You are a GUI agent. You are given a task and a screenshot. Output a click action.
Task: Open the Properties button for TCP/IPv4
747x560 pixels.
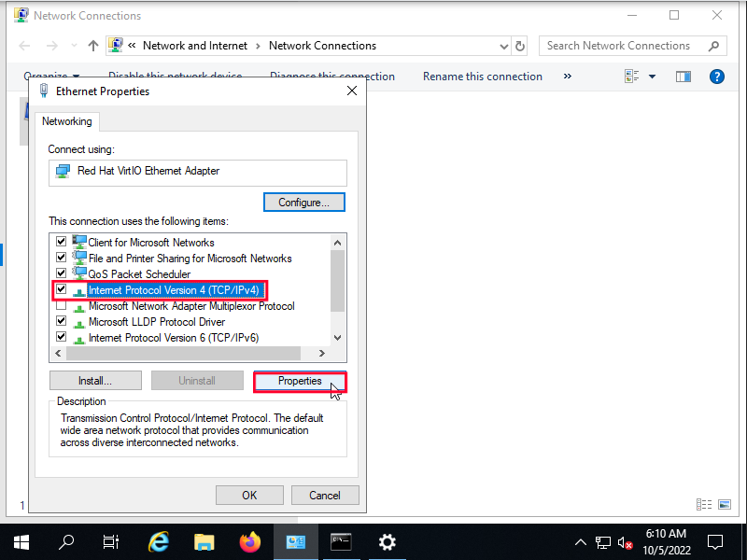pyautogui.click(x=300, y=381)
